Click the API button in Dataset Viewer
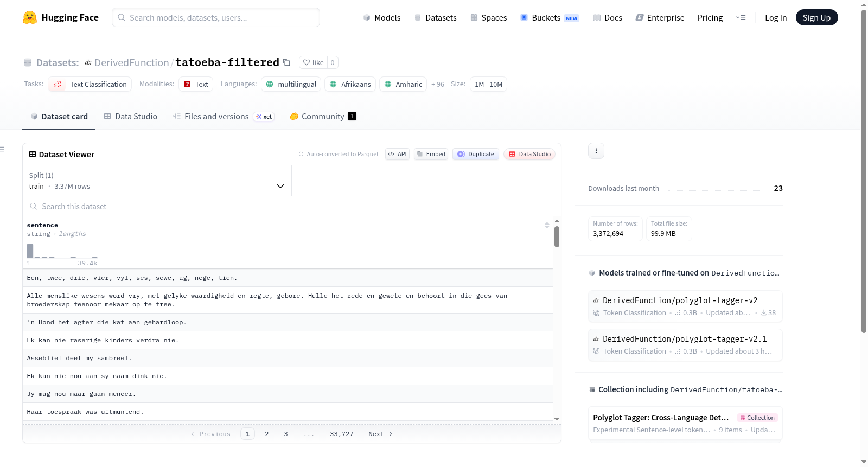Image resolution: width=868 pixels, height=467 pixels. (x=397, y=154)
